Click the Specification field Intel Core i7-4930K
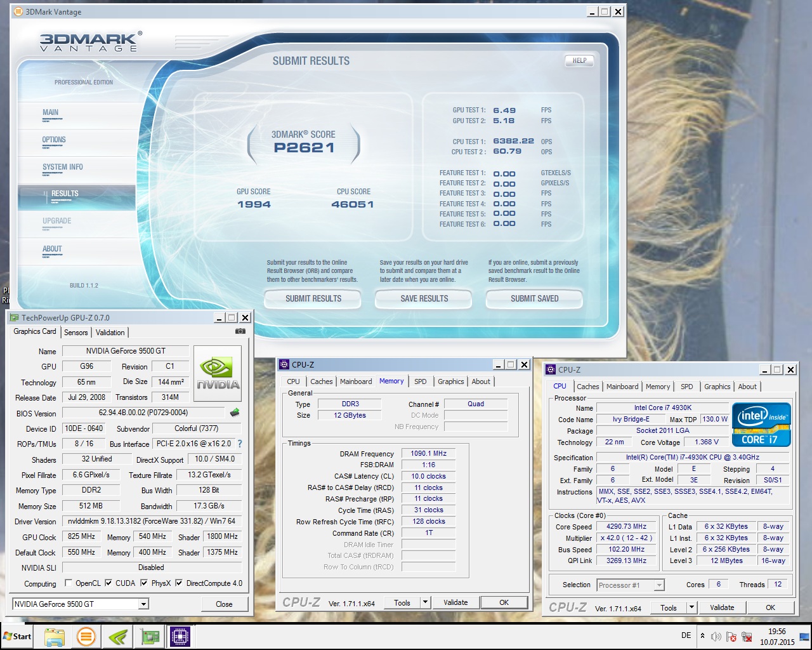 693,457
